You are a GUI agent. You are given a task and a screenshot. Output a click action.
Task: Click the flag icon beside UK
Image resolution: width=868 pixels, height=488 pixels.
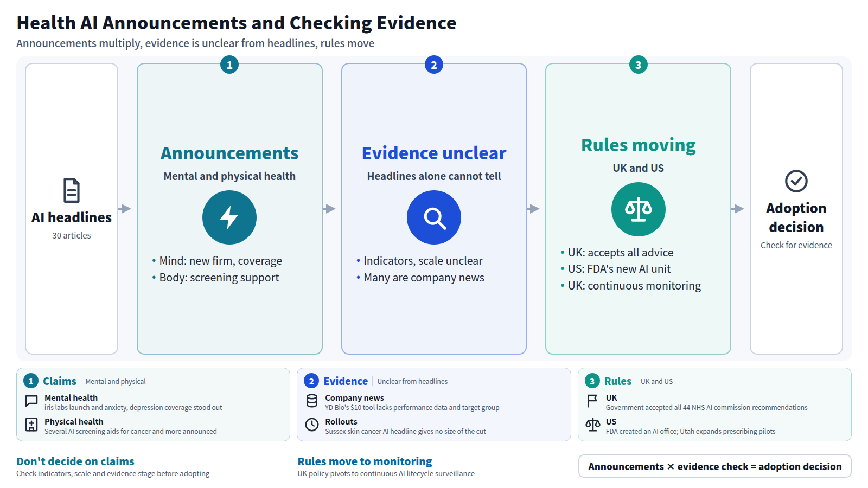(x=592, y=401)
